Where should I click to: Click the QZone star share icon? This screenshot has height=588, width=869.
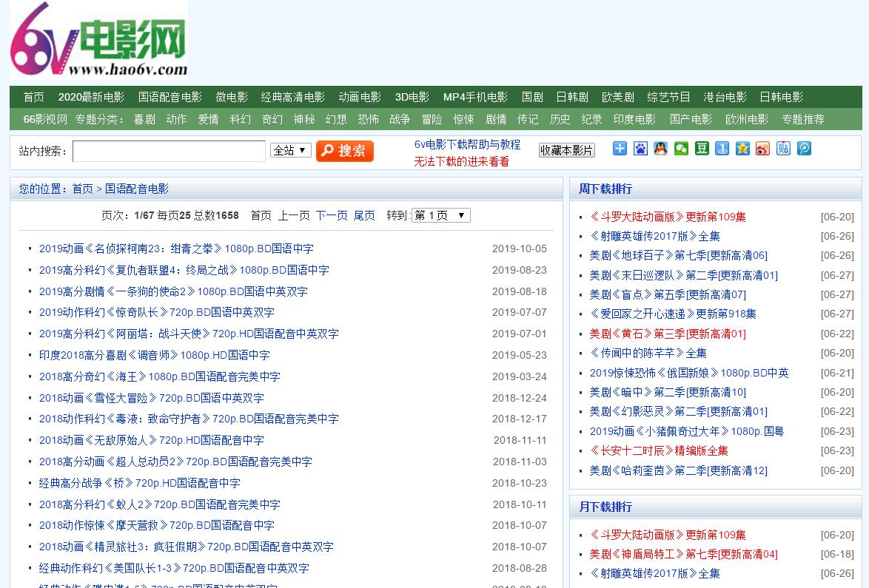743,148
